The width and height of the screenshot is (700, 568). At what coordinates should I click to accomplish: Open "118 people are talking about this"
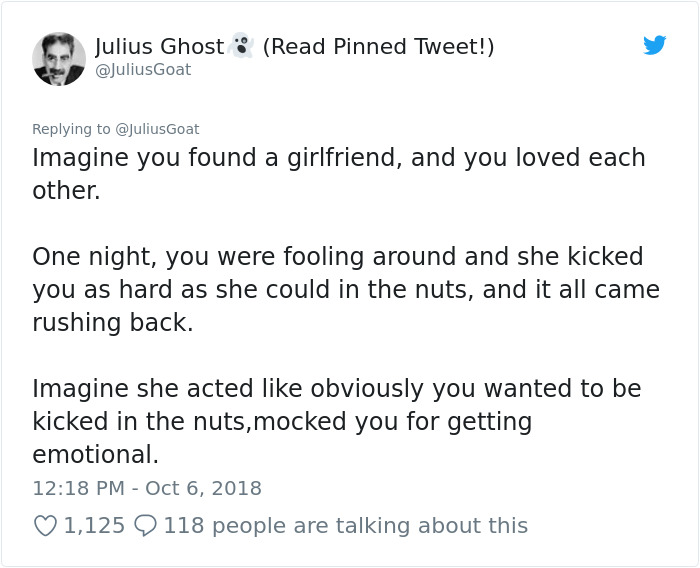click(345, 525)
